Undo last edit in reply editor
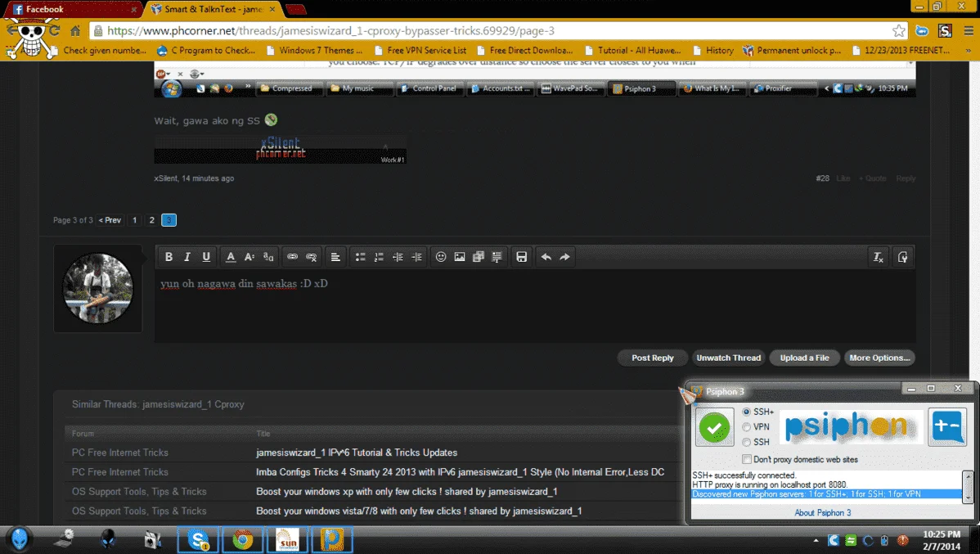Viewport: 980px width, 554px height. point(546,257)
